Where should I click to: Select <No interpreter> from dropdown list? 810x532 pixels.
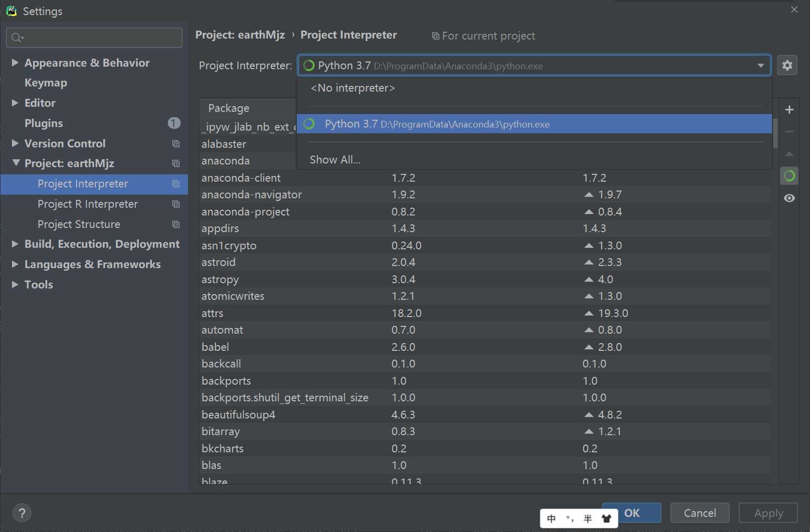(x=534, y=88)
